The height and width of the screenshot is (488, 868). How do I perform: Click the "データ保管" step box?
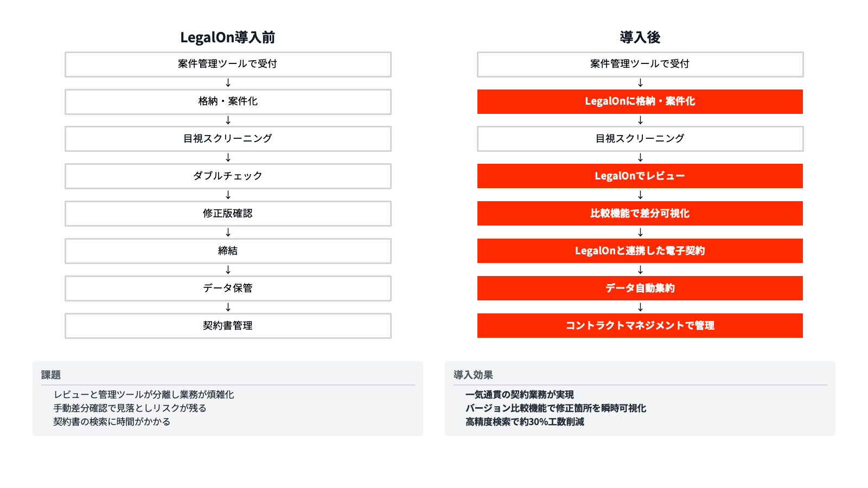(x=228, y=288)
